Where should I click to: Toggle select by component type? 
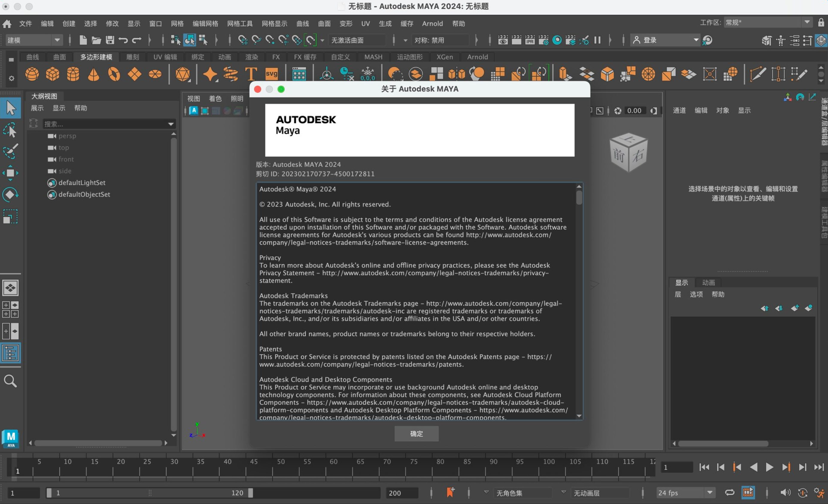(203, 40)
